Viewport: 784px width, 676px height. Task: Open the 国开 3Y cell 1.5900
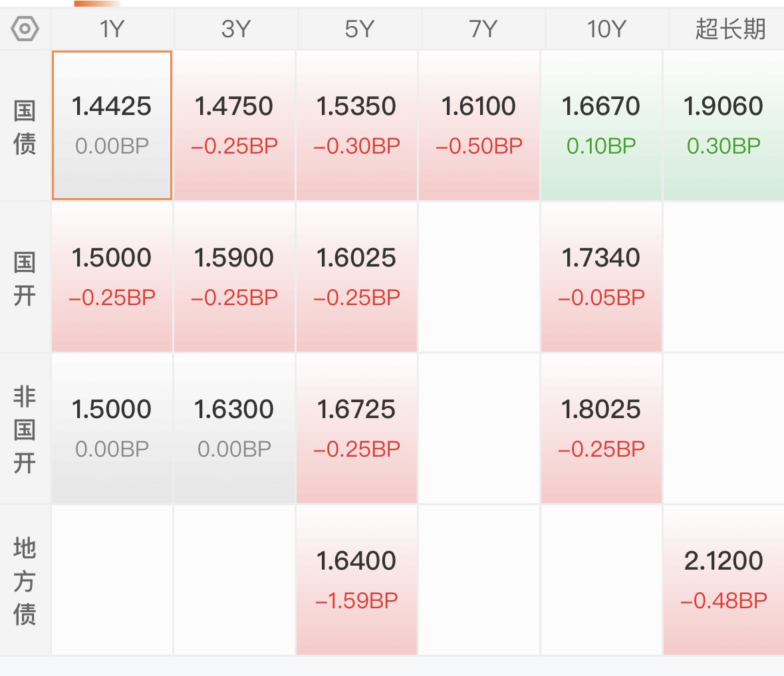[x=235, y=277]
